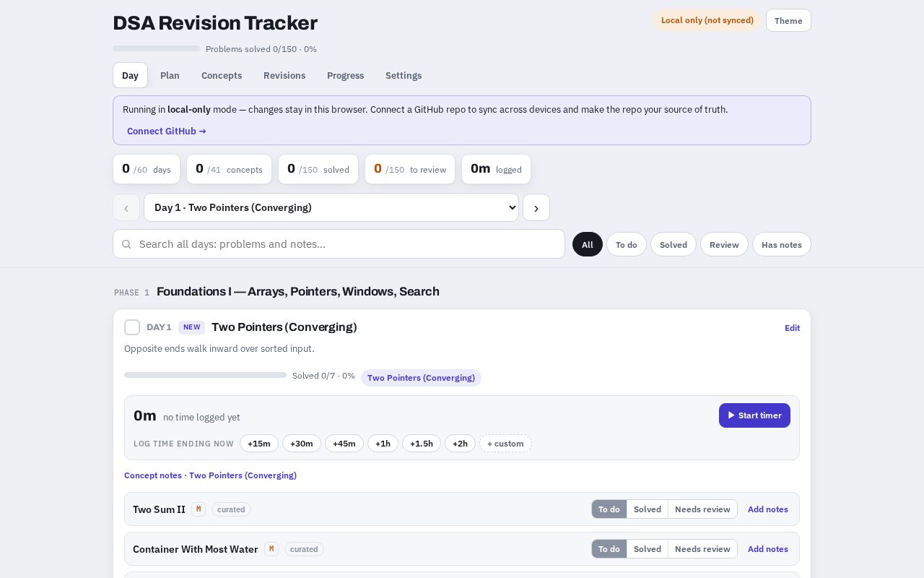Image resolution: width=924 pixels, height=578 pixels.
Task: Log +2h of time
Action: (x=460, y=444)
